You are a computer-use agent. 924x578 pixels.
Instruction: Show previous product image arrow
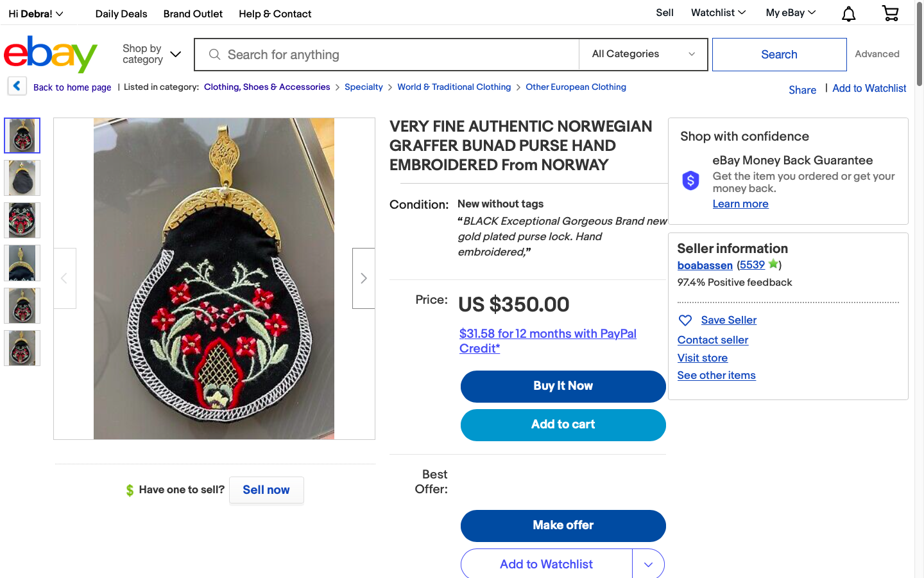pos(64,278)
